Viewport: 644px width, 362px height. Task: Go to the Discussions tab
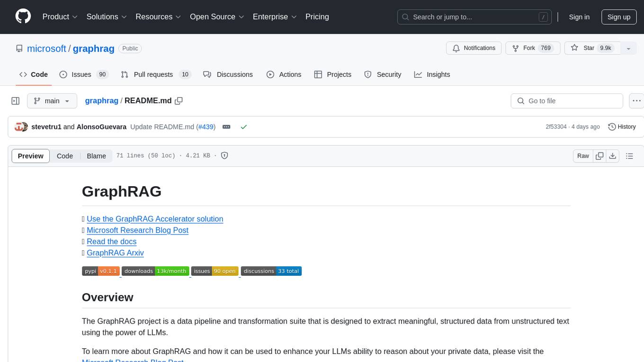pos(228,74)
